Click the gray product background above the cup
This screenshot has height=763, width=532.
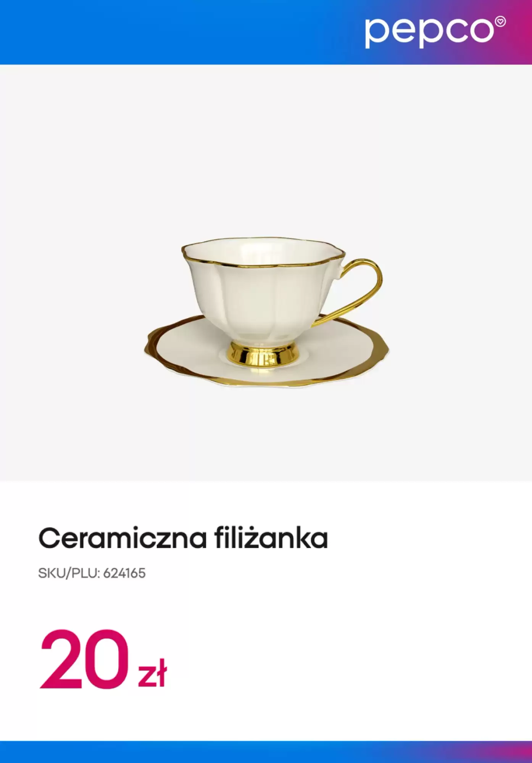[266, 153]
